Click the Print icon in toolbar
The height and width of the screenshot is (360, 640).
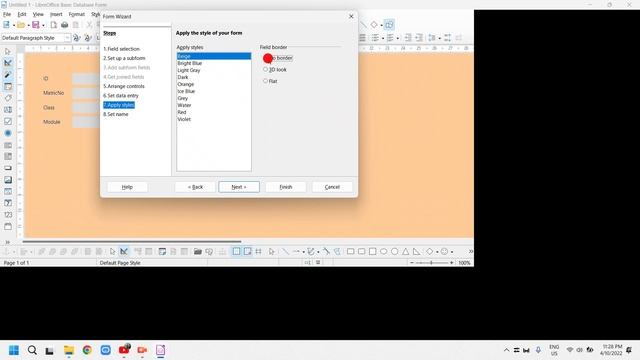pyautogui.click(x=64, y=25)
